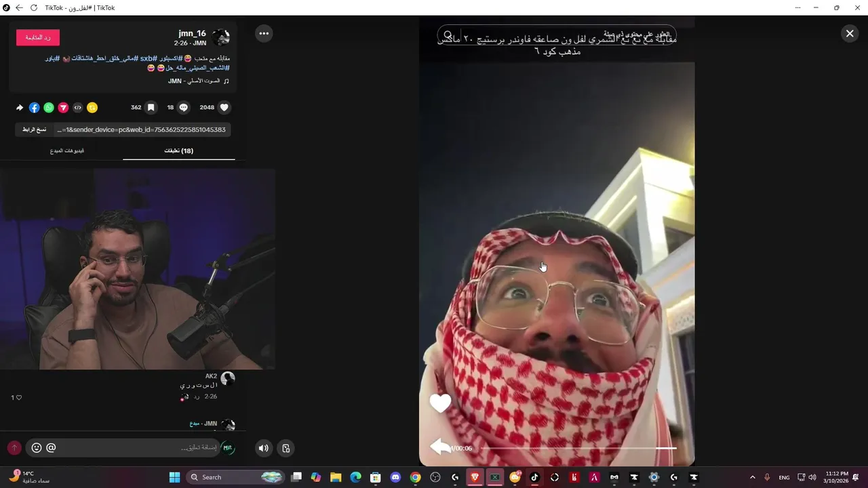Click the search bar atop the video
This screenshot has height=488, width=868.
pos(556,35)
